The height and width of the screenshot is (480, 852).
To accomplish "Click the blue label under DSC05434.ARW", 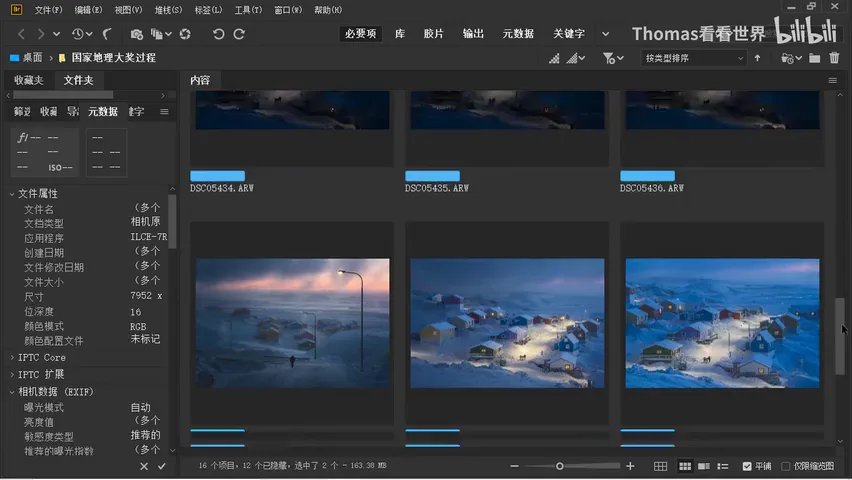I will pyautogui.click(x=217, y=176).
